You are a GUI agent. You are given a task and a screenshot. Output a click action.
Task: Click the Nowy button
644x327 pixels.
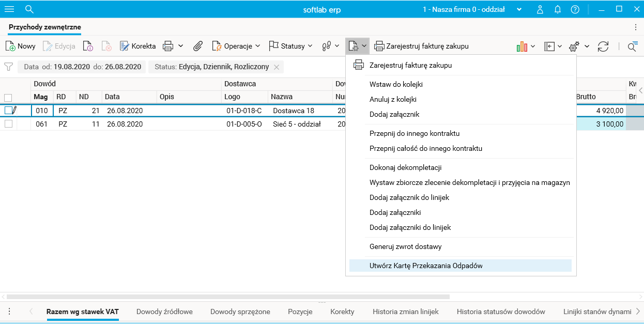coord(21,46)
